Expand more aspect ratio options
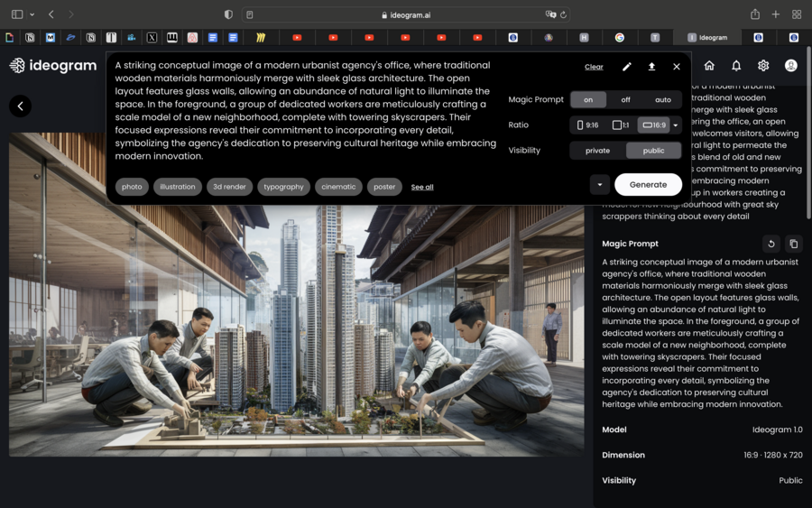Screen dimensions: 812x508 [x=676, y=125]
